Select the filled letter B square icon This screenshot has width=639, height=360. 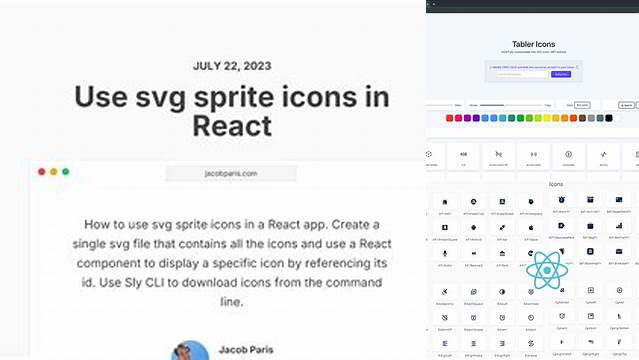(x=590, y=251)
